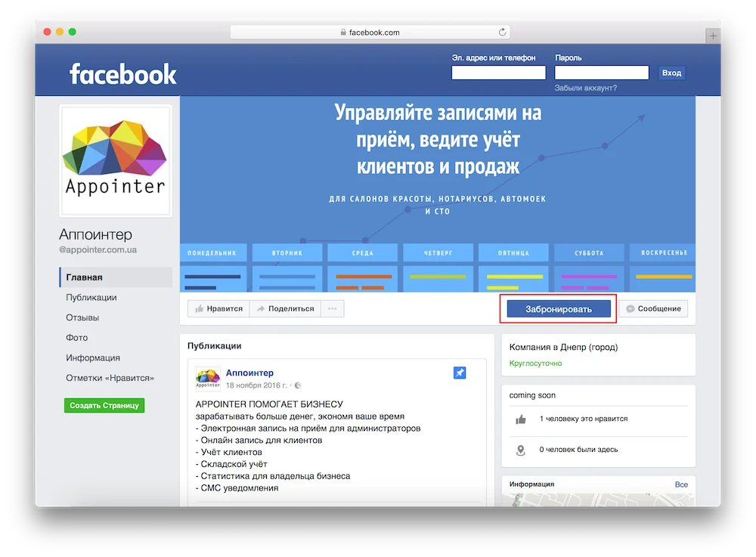Viewport: 756px width, 557px height.
Task: Click the Забыли аккаунт? link
Action: [x=585, y=88]
